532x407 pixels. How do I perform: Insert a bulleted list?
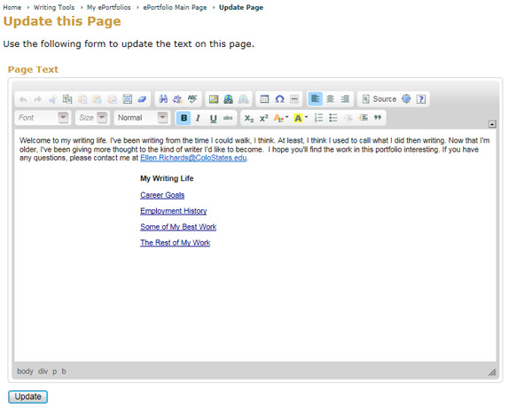point(333,118)
